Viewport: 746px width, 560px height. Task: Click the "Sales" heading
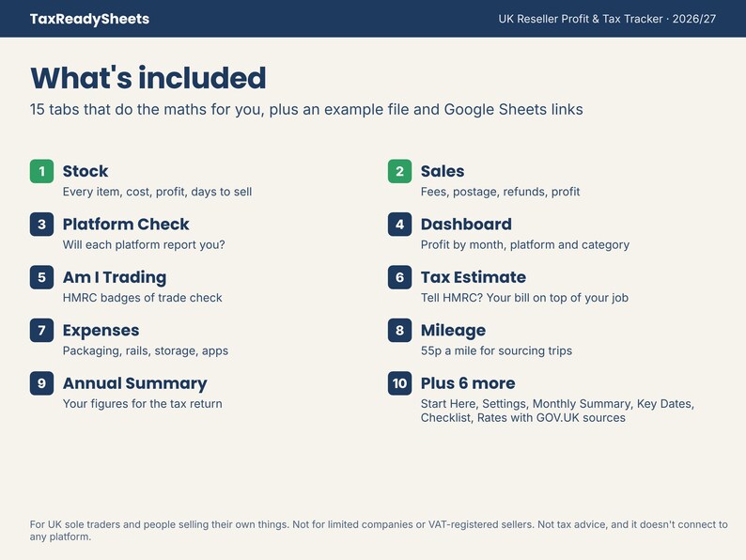(443, 171)
